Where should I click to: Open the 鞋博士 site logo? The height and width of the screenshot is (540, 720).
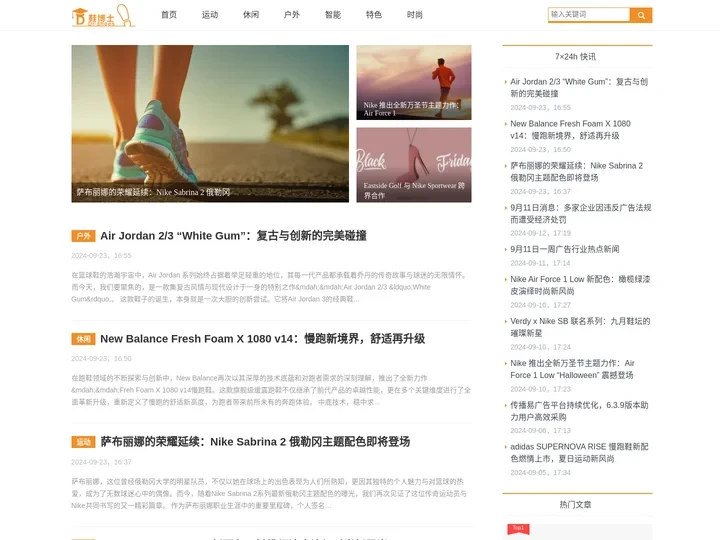point(103,16)
